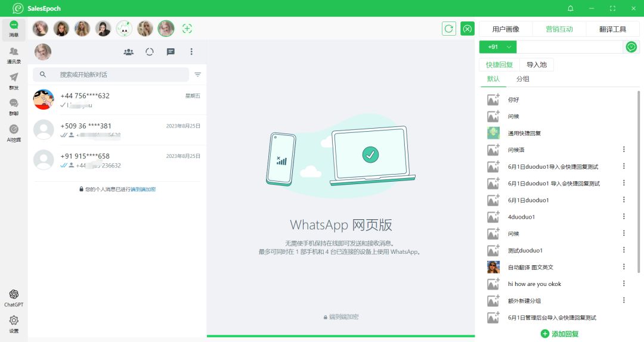This screenshot has width=644, height=342.
Task: Switch to 翻译工具 tab
Action: point(612,29)
